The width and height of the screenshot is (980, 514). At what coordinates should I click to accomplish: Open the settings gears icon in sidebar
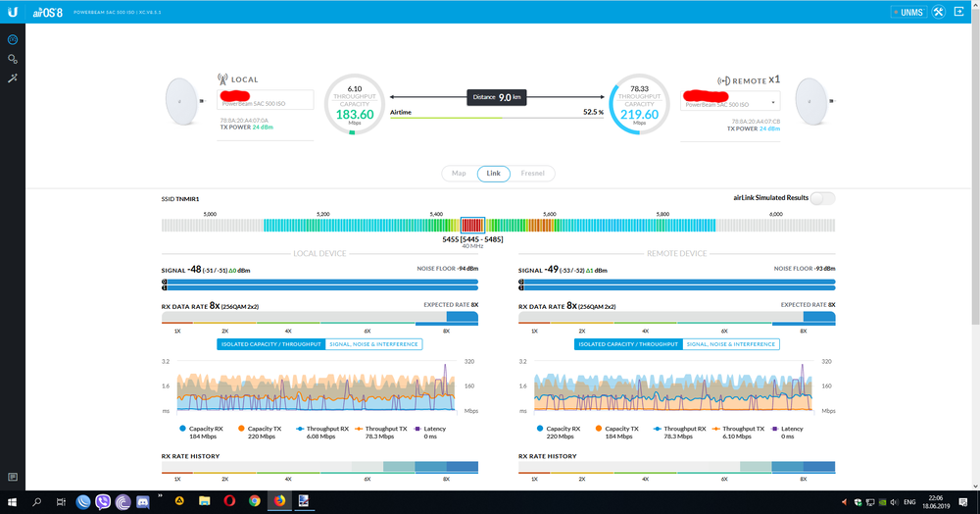click(13, 59)
